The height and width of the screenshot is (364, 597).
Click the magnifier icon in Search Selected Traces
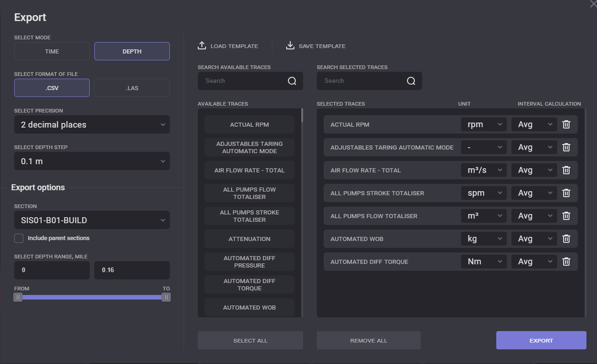[411, 81]
